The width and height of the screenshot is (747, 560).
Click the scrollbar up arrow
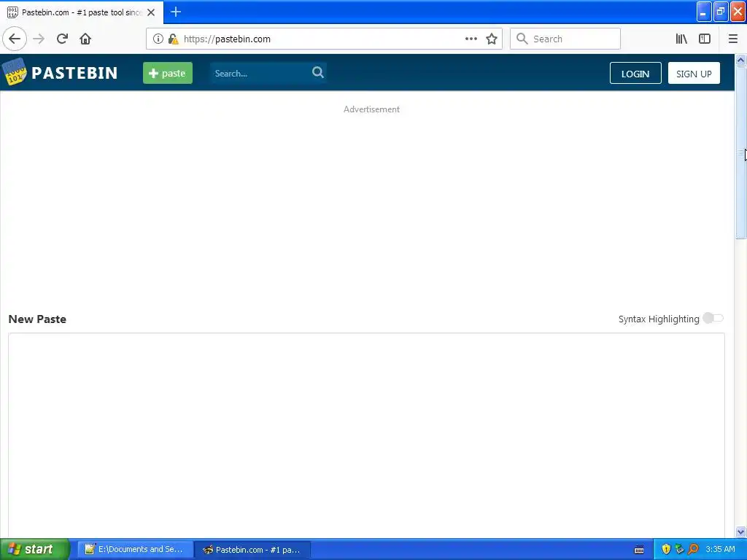(741, 60)
